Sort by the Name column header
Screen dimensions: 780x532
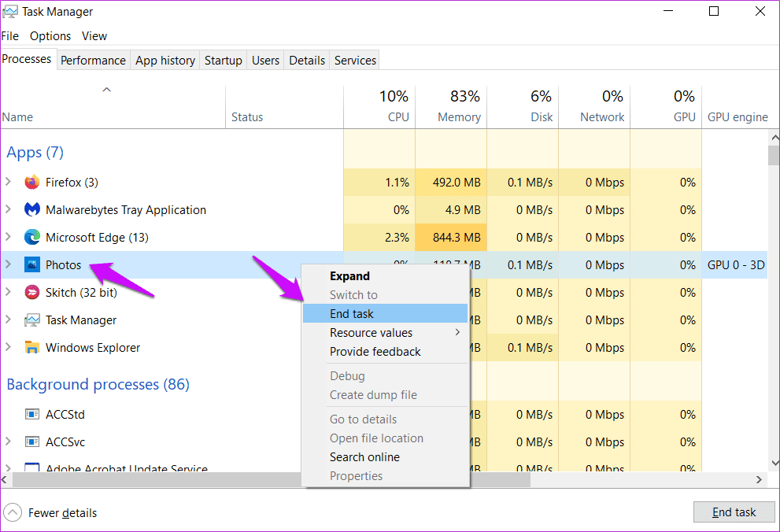pos(113,107)
